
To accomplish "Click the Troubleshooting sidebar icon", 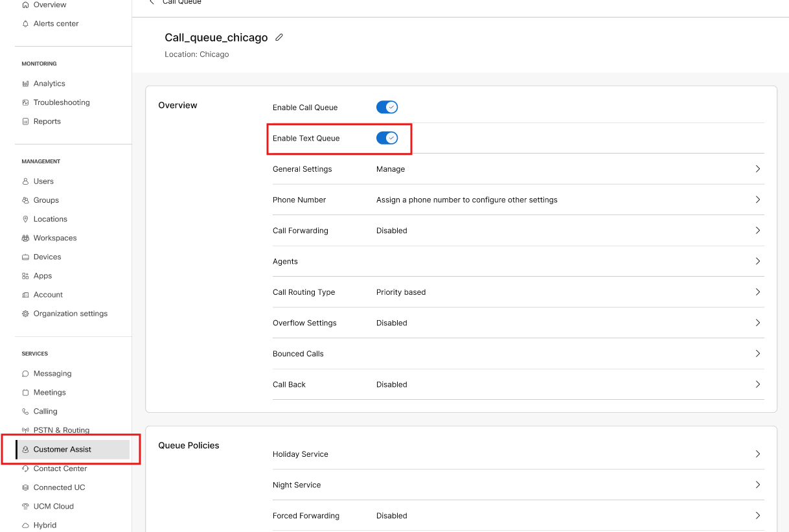I will coord(25,102).
